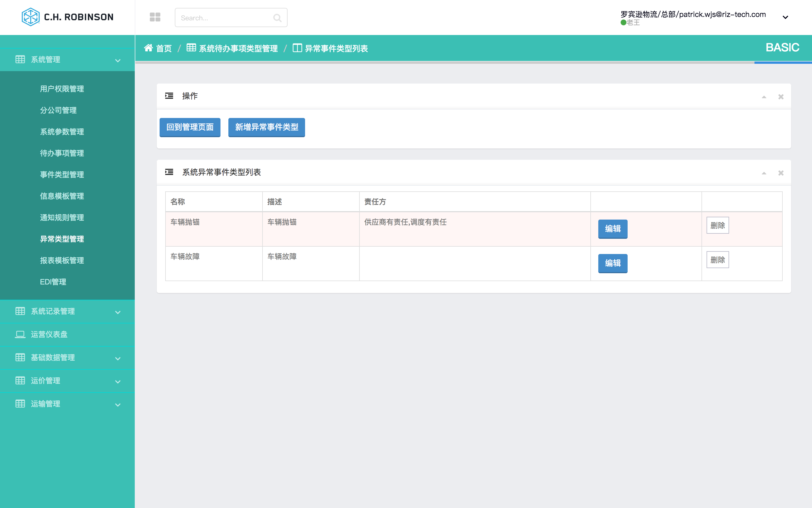Close the 操作 panel

(781, 97)
